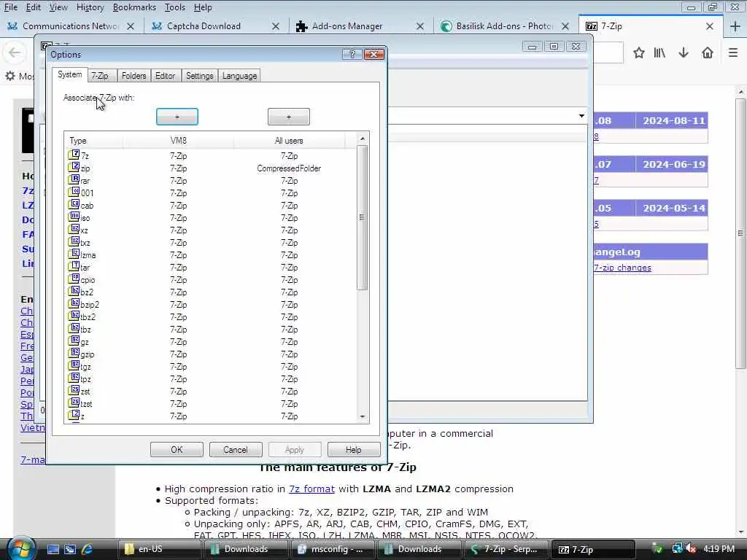The image size is (747, 560).
Task: Select the tzst file type icon
Action: point(74,402)
